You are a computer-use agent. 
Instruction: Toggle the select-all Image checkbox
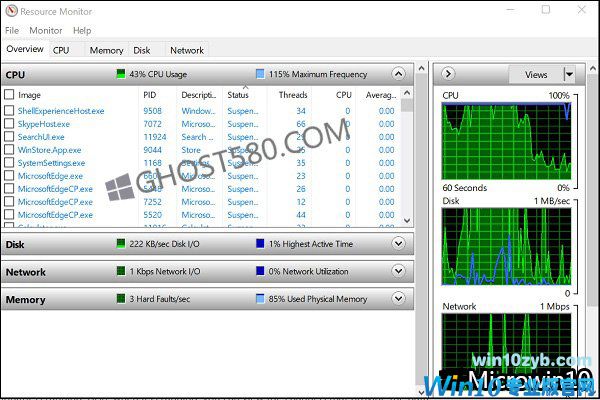click(9, 95)
